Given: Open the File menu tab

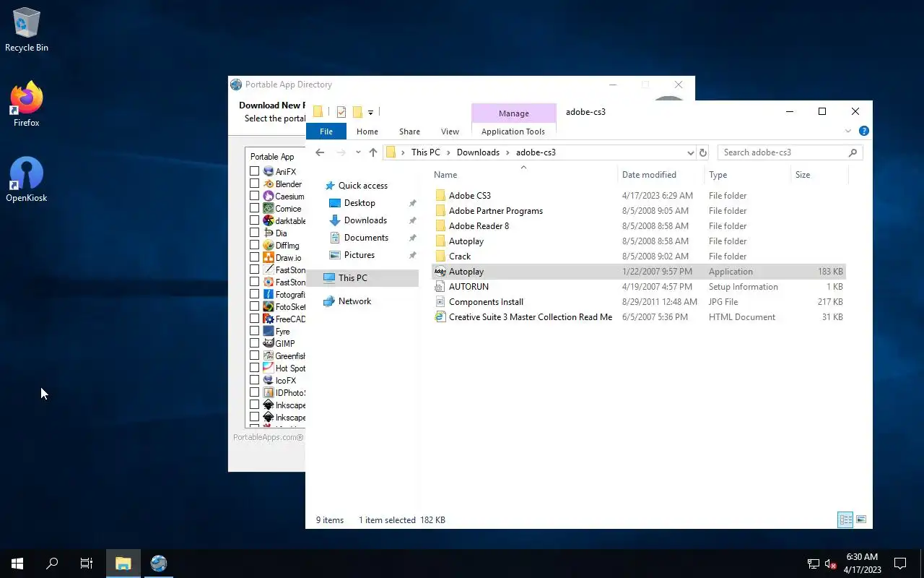Looking at the screenshot, I should click(326, 131).
